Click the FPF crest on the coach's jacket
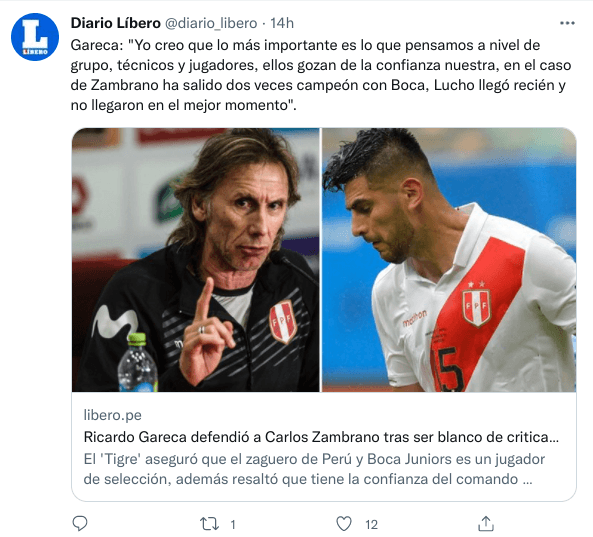This screenshot has width=593, height=537. (283, 321)
